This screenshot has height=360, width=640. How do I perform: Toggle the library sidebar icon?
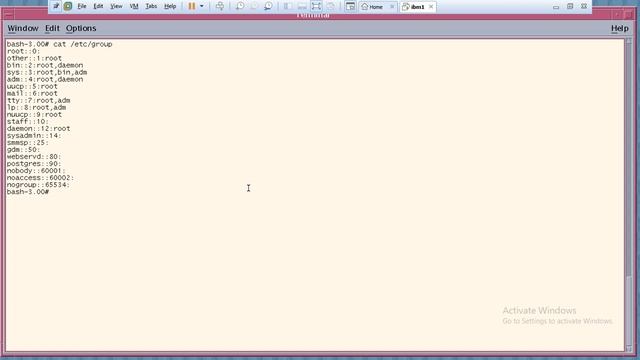click(x=287, y=6)
